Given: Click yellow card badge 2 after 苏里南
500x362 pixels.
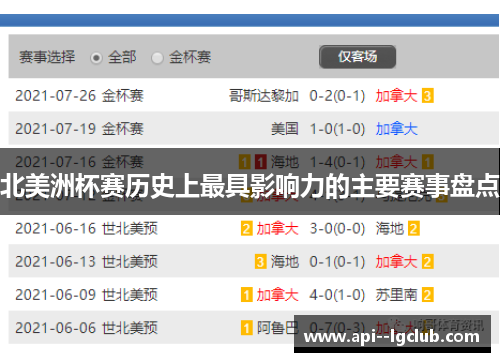Looking at the screenshot, I should pyautogui.click(x=428, y=295).
